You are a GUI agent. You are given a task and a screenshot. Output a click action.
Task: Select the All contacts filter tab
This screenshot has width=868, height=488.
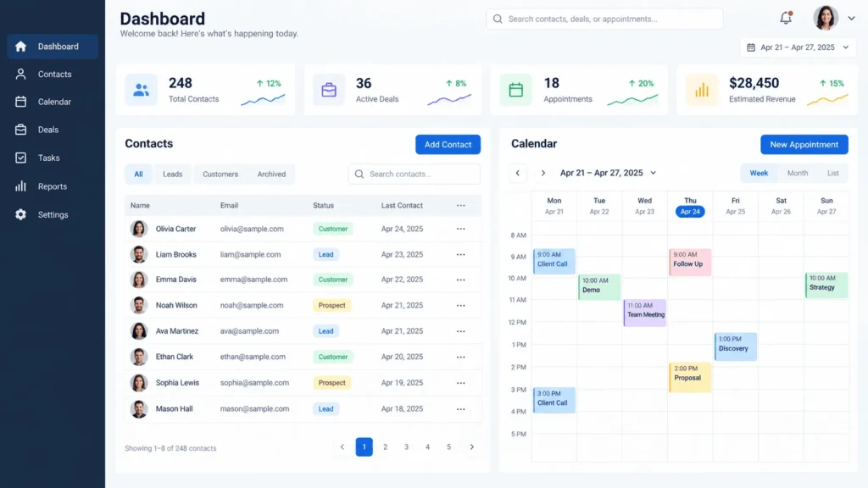138,175
